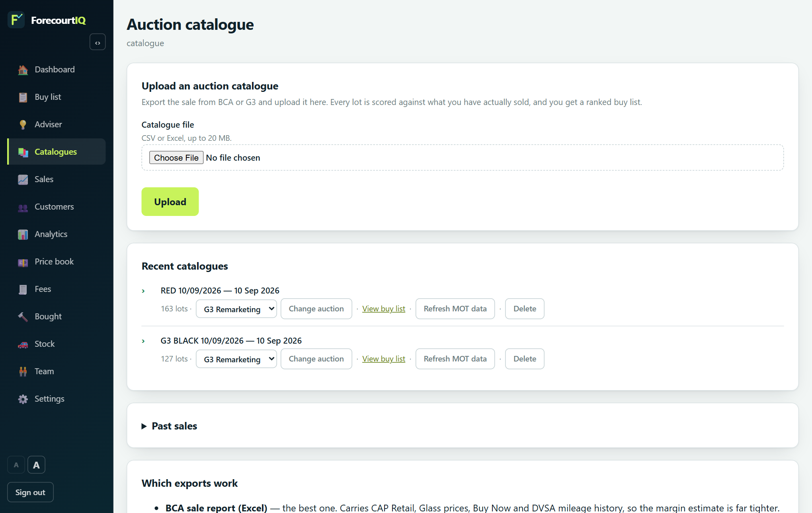
Task: Open Dashboard via its house icon
Action: (x=23, y=70)
